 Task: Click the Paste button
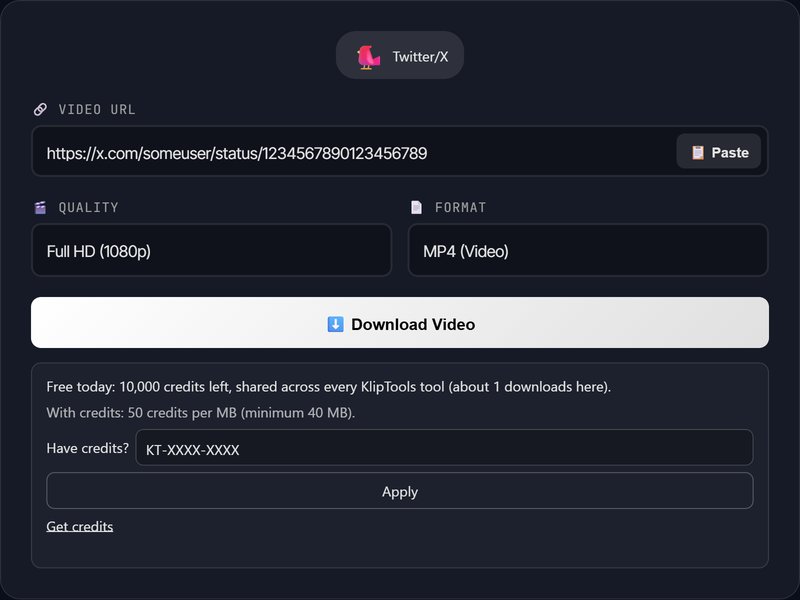[718, 152]
